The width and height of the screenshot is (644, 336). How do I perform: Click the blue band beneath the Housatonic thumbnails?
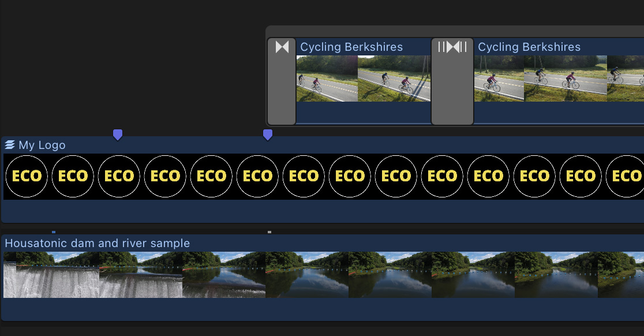(323, 309)
